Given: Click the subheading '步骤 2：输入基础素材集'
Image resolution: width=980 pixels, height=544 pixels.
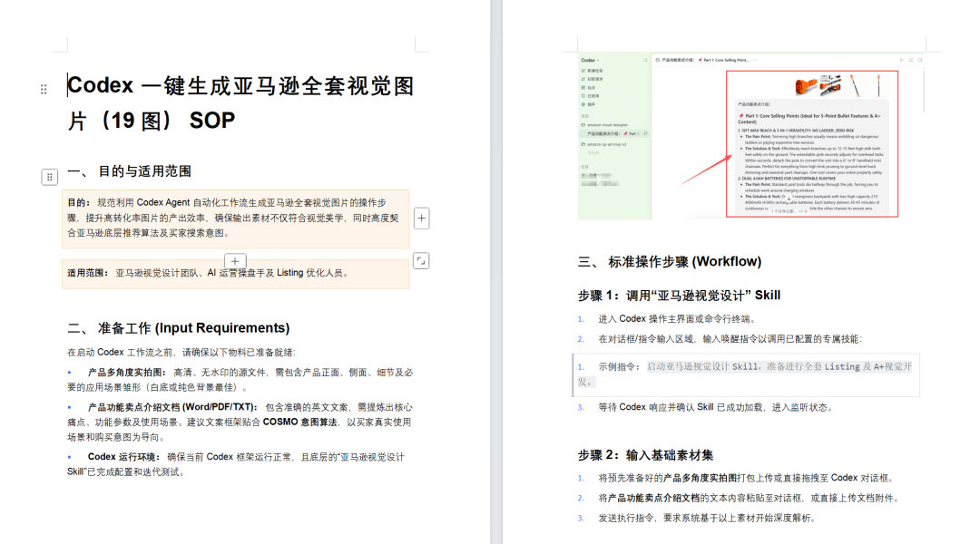Looking at the screenshot, I should click(x=646, y=455).
